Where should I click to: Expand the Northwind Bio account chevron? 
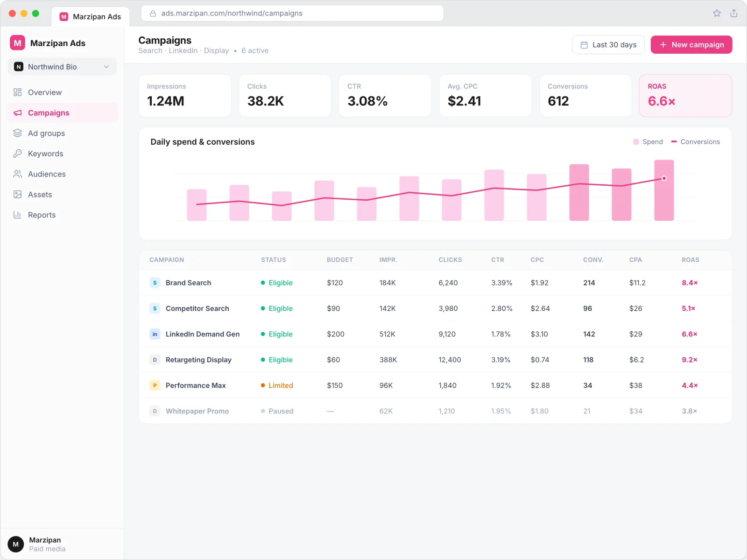pos(106,67)
